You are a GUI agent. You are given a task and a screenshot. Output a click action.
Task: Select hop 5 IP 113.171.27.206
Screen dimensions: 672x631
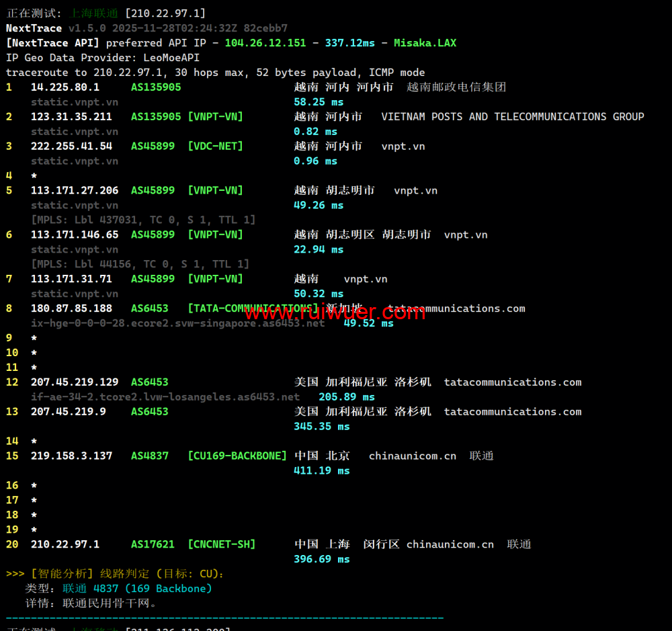tap(75, 191)
